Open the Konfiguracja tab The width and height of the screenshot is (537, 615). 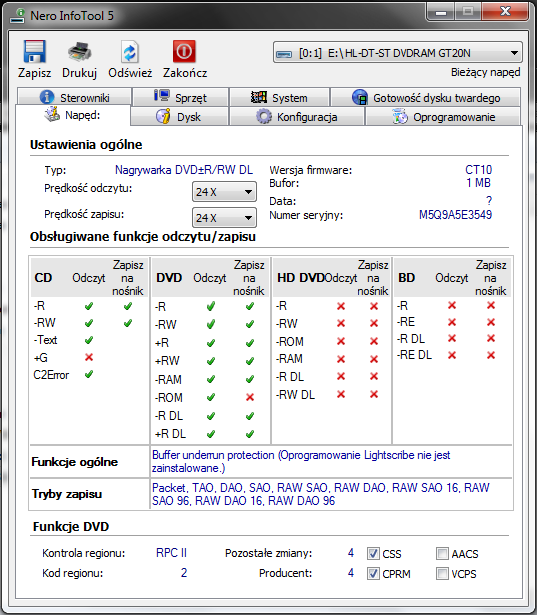(x=297, y=116)
